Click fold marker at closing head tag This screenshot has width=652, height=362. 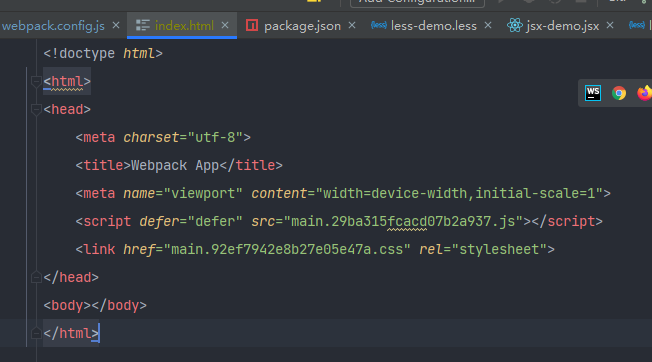coord(36,277)
